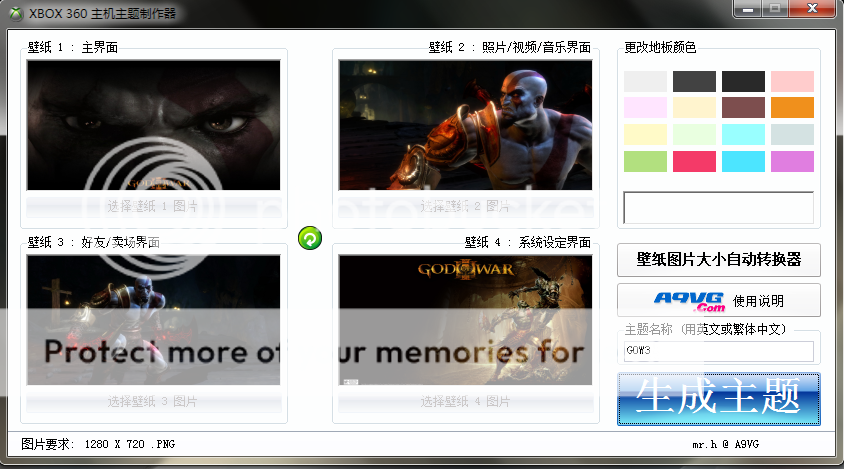Click the 选择壁纸 2 图片 button
This screenshot has height=469, width=844.
point(465,206)
